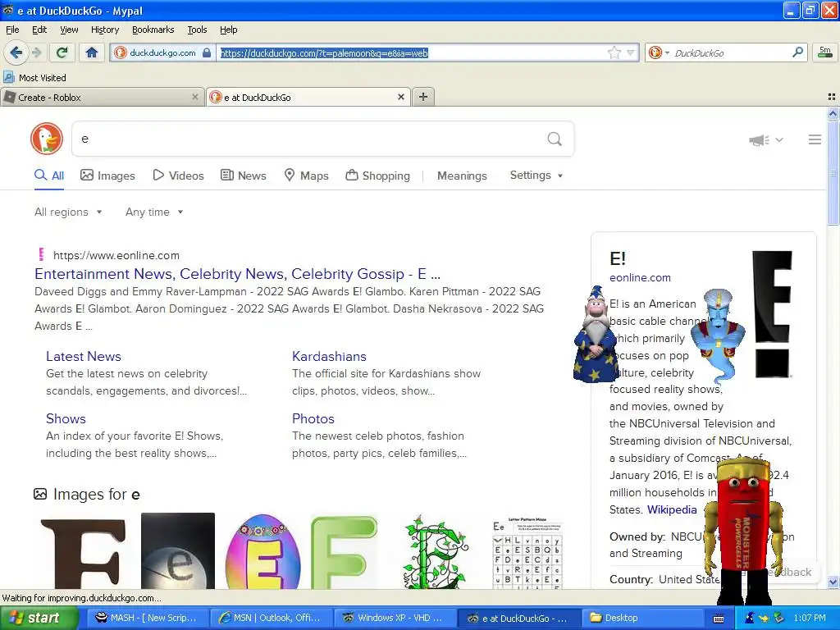The height and width of the screenshot is (630, 840).
Task: Open the File menu
Action: (x=12, y=30)
